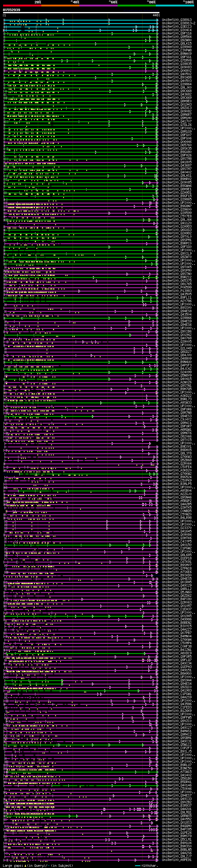Click the orange ~40% identity legend segment
This screenshot has height=868, width=197.
tap(60, 6)
